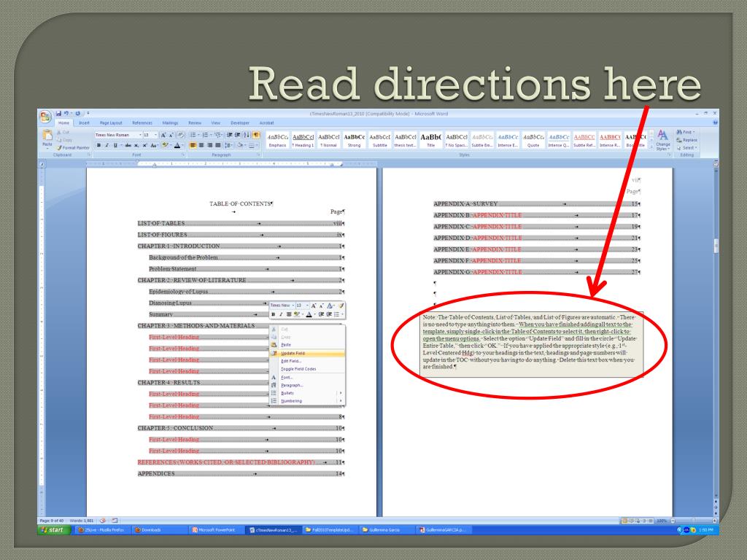Click the ribbon Font Color button
Screen dimensions: 747x560
178,145
